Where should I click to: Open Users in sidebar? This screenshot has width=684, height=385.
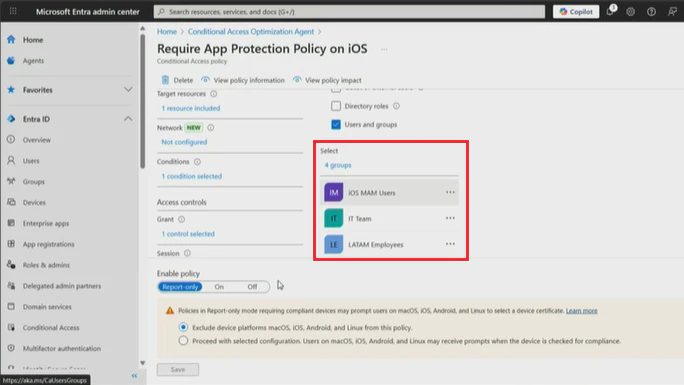31,160
